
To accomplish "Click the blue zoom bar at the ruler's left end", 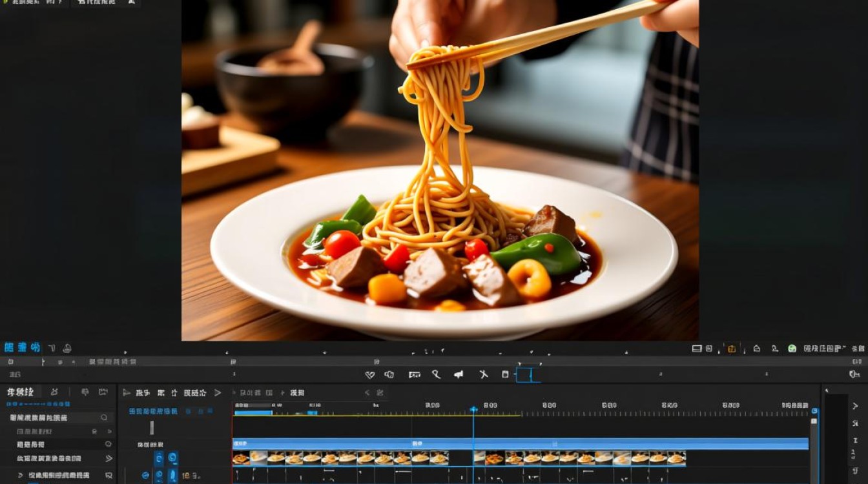I will [x=253, y=412].
